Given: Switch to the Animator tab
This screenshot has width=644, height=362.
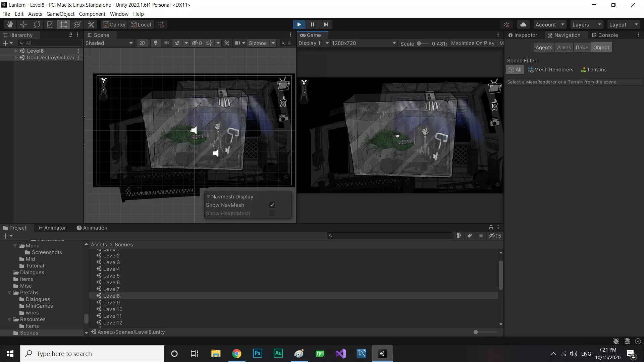Looking at the screenshot, I should tap(52, 228).
